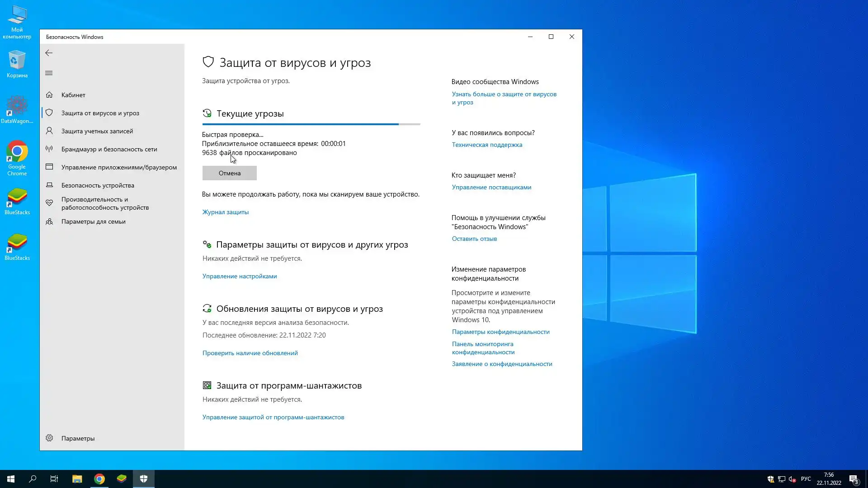Click the back arrow in Windows Security
The height and width of the screenshot is (488, 868).
pyautogui.click(x=49, y=53)
